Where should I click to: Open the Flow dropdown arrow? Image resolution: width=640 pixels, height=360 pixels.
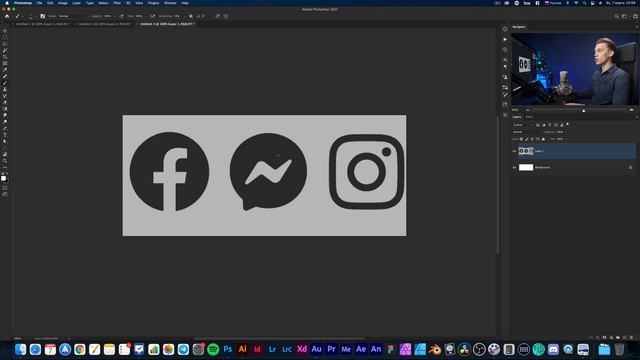[145, 16]
